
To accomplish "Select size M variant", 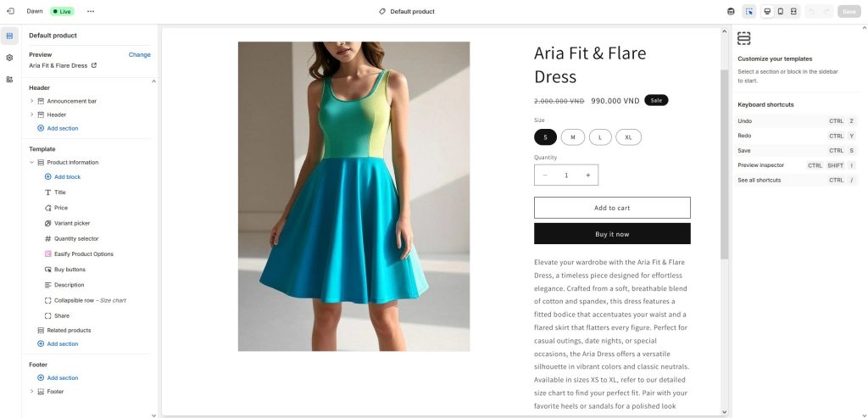I will (572, 137).
